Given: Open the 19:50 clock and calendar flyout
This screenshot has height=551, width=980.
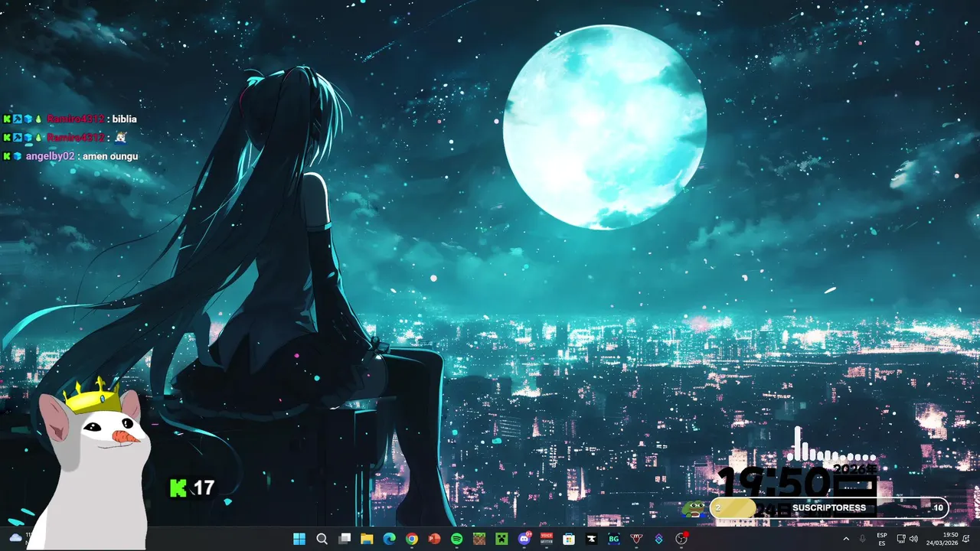Looking at the screenshot, I should tap(942, 539).
